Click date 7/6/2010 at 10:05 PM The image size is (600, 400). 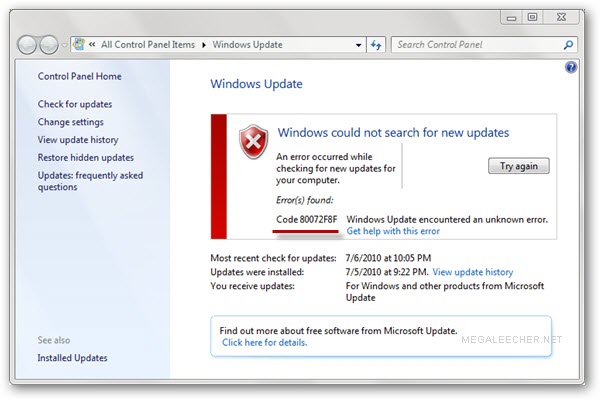[388, 258]
